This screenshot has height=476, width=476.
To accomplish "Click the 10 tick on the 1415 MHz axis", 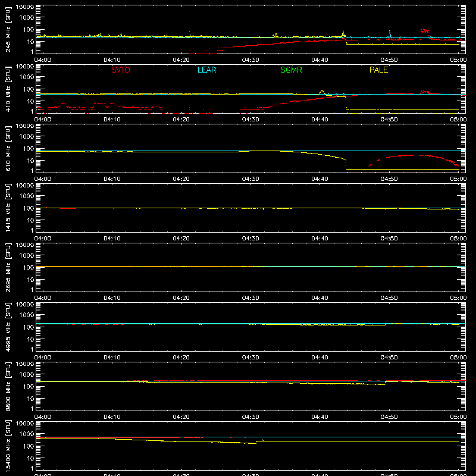I will (x=30, y=220).
